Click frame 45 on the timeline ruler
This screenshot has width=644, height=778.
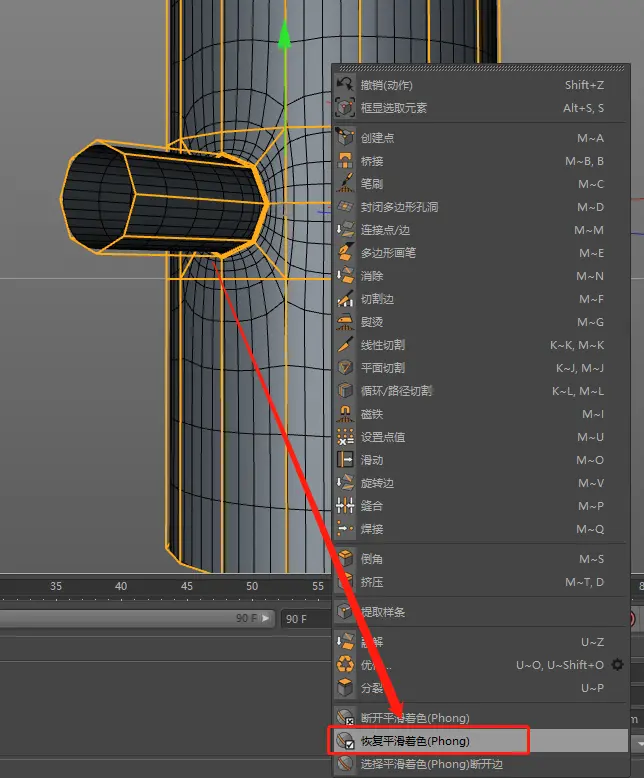click(186, 586)
